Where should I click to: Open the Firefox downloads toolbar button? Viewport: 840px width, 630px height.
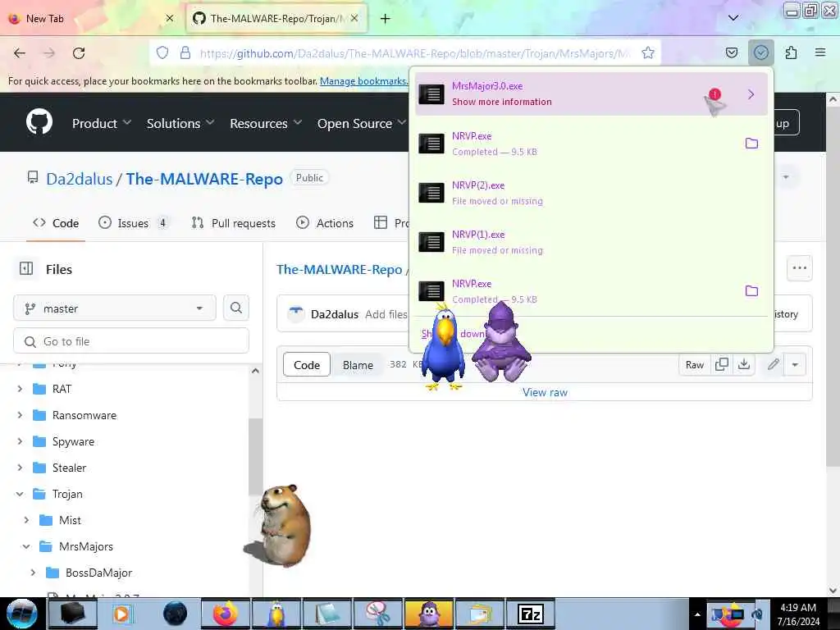(760, 52)
